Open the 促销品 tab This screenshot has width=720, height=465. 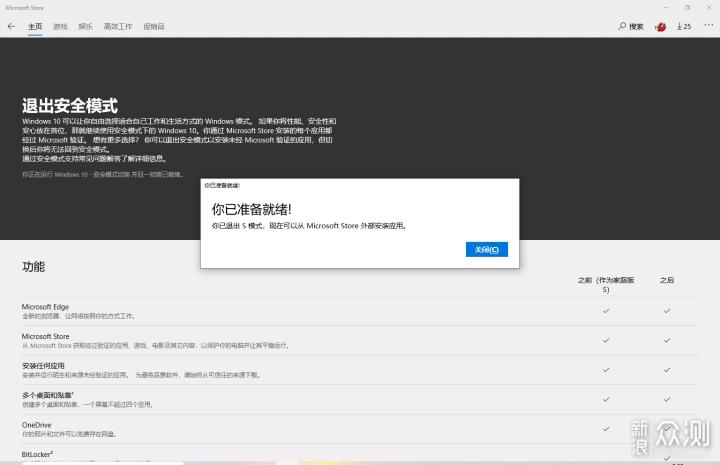coord(154,26)
